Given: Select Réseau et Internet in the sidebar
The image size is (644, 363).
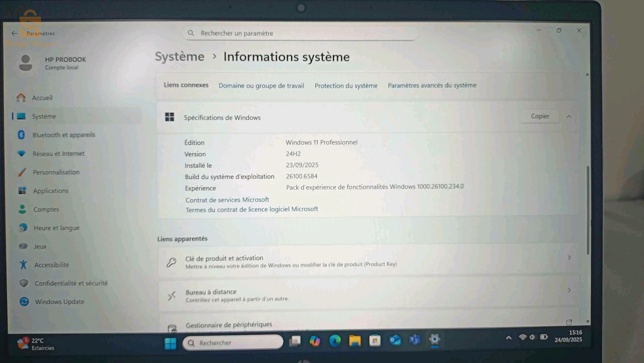Looking at the screenshot, I should (x=59, y=154).
